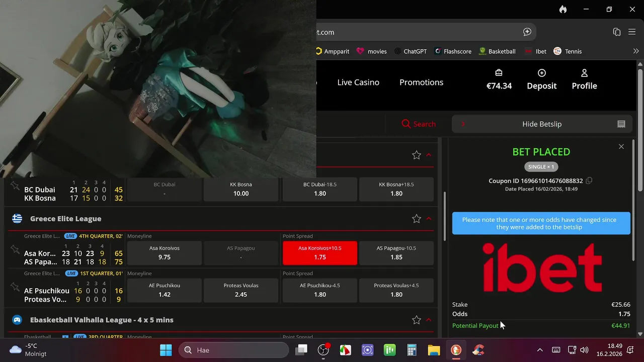Open the browser hamburger menu
Image resolution: width=644 pixels, height=362 pixels.
point(632,32)
